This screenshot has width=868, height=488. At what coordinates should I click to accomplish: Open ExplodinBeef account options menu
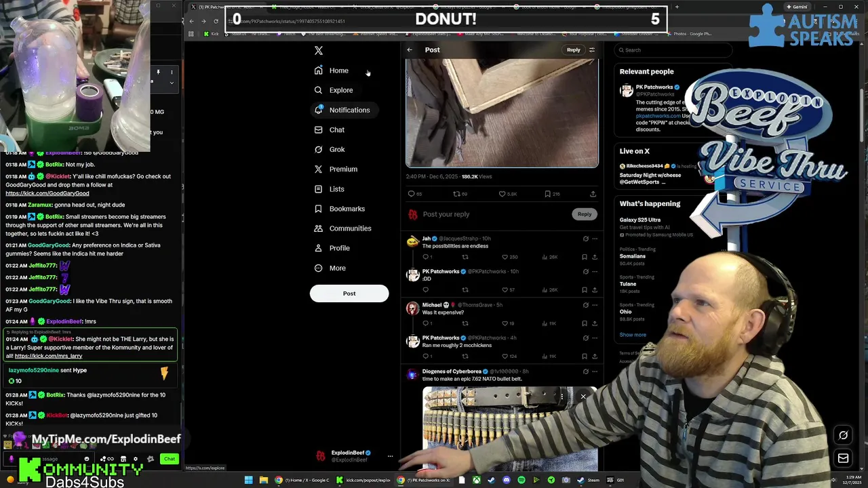(x=390, y=456)
